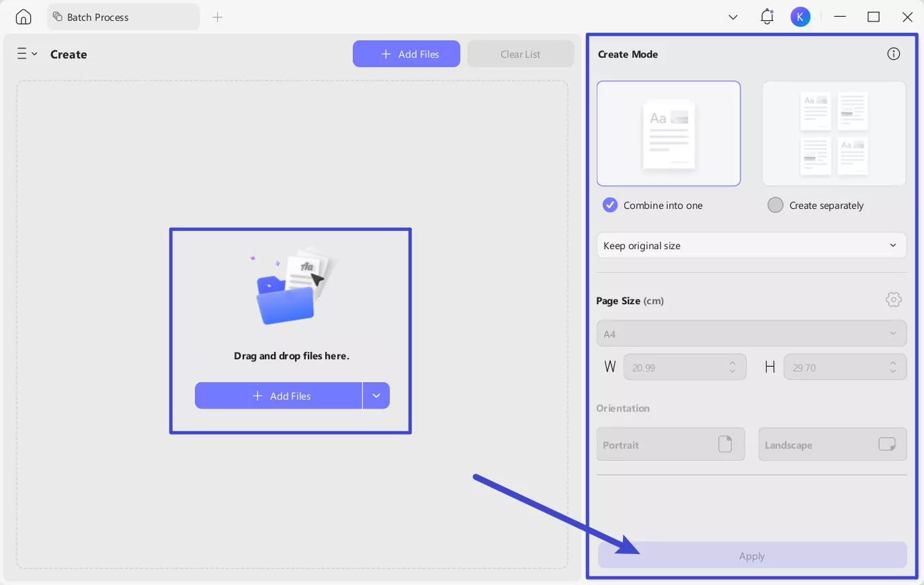Image resolution: width=924 pixels, height=585 pixels.
Task: Click the Apply button
Action: point(751,555)
